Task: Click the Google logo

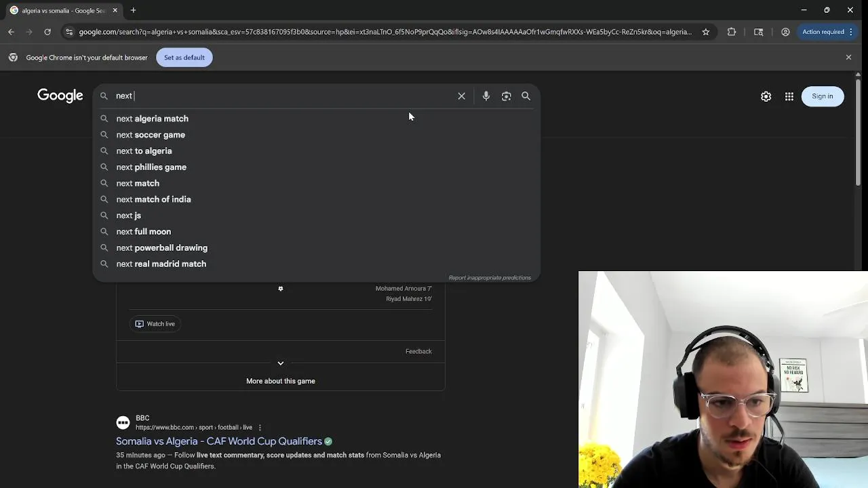Action: (x=60, y=96)
